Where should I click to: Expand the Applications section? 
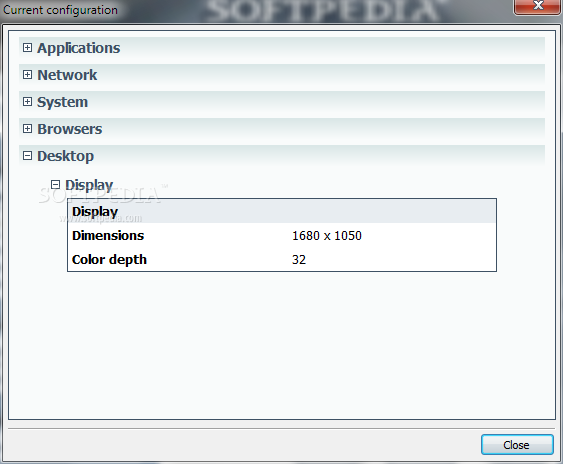click(x=27, y=48)
